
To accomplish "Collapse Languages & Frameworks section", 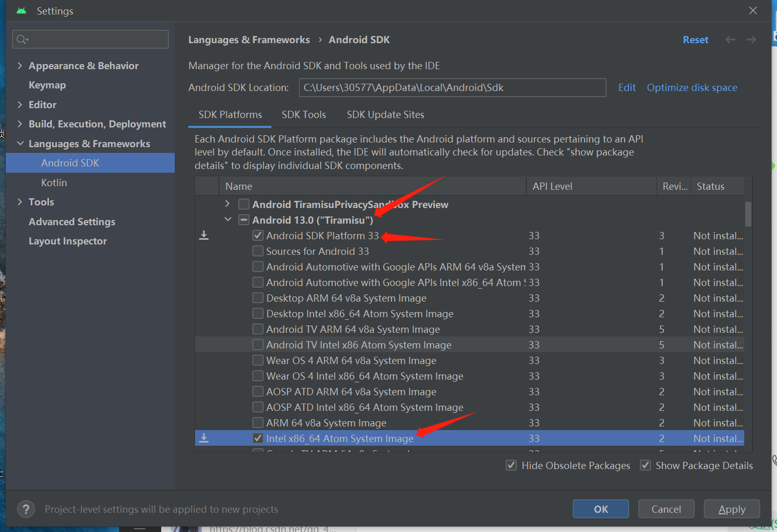I will click(20, 144).
